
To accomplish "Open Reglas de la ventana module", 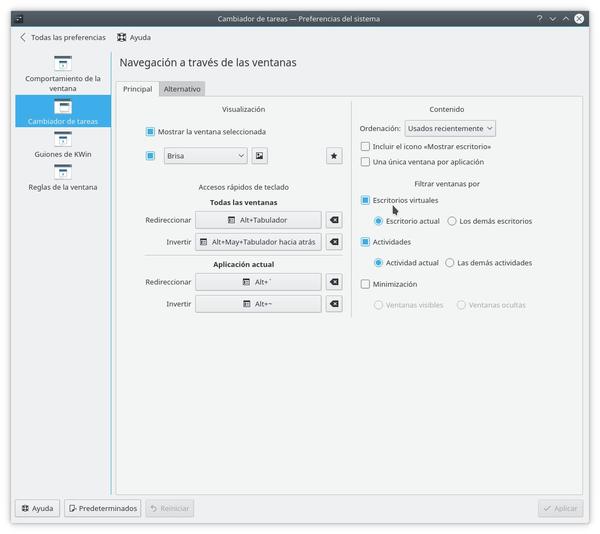I will [63, 176].
